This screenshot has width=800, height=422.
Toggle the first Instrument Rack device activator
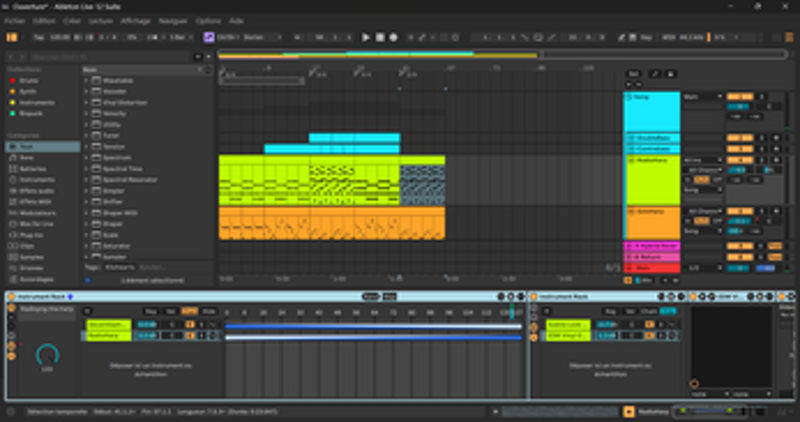coord(11,296)
